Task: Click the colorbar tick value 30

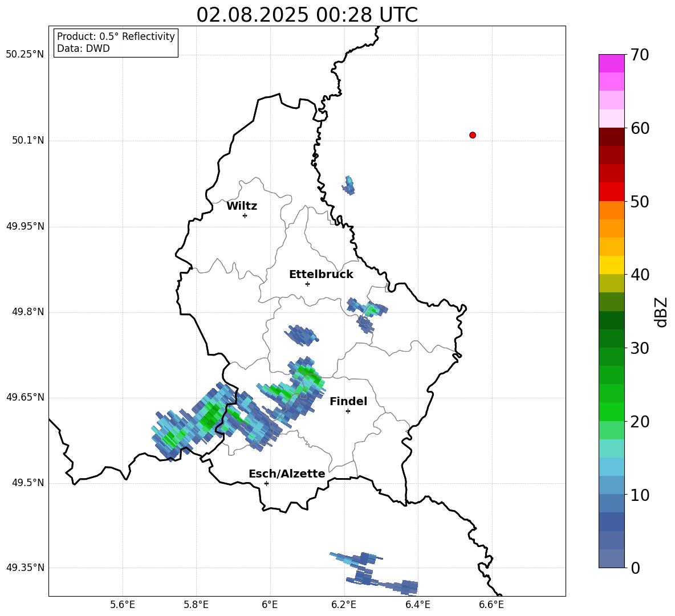Action: (x=640, y=348)
